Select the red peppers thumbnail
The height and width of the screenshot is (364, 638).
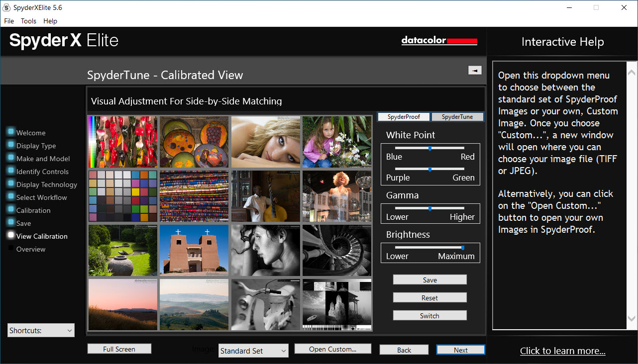tap(123, 142)
